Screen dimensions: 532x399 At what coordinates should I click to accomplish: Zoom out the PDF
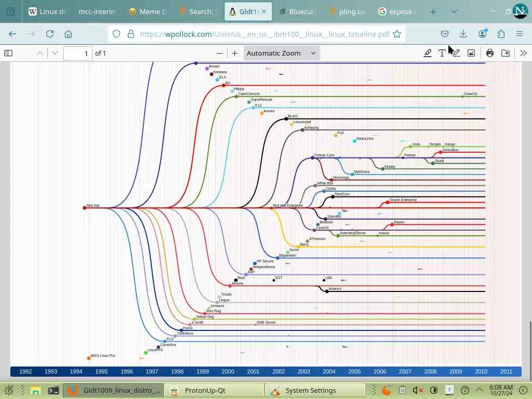pos(220,54)
